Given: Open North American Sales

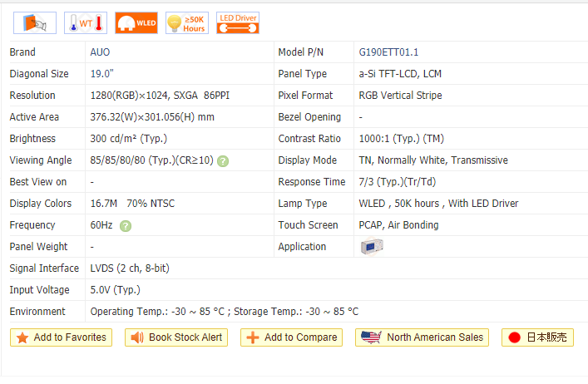Looking at the screenshot, I should click(x=422, y=337).
